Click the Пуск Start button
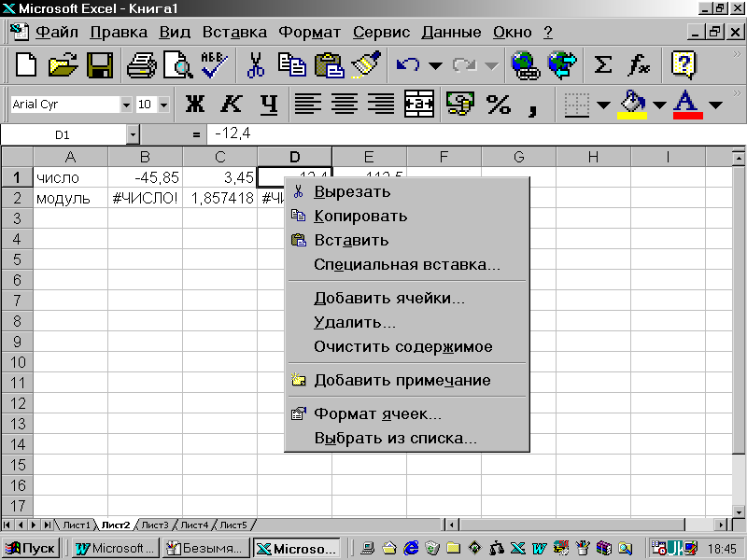The width and height of the screenshot is (747, 560). [x=31, y=548]
